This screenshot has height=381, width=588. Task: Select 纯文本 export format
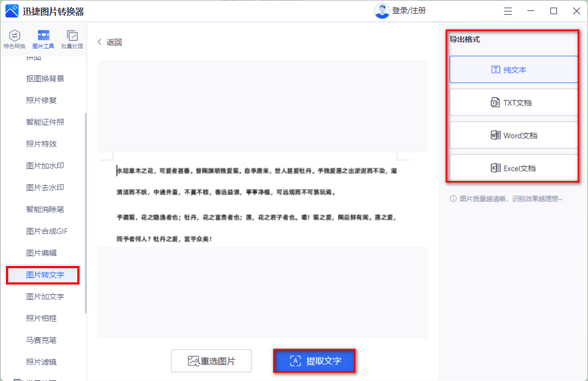(513, 70)
